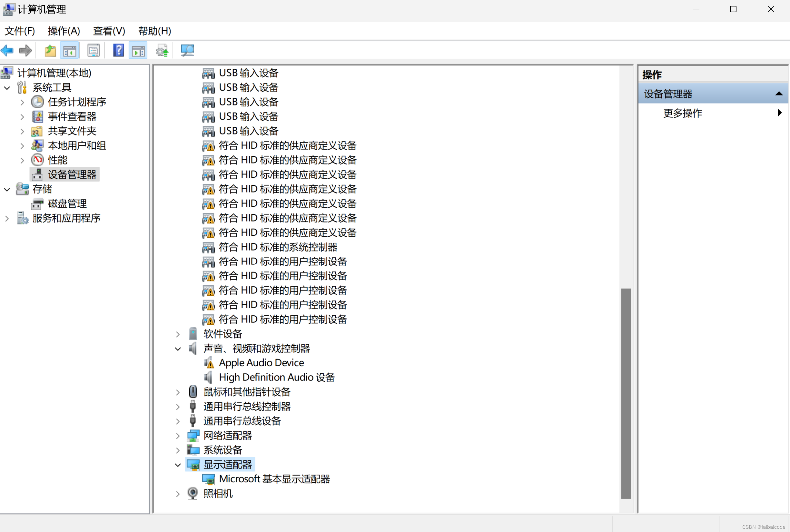The image size is (790, 532).
Task: Collapse the 显示适配器 category
Action: [178, 465]
